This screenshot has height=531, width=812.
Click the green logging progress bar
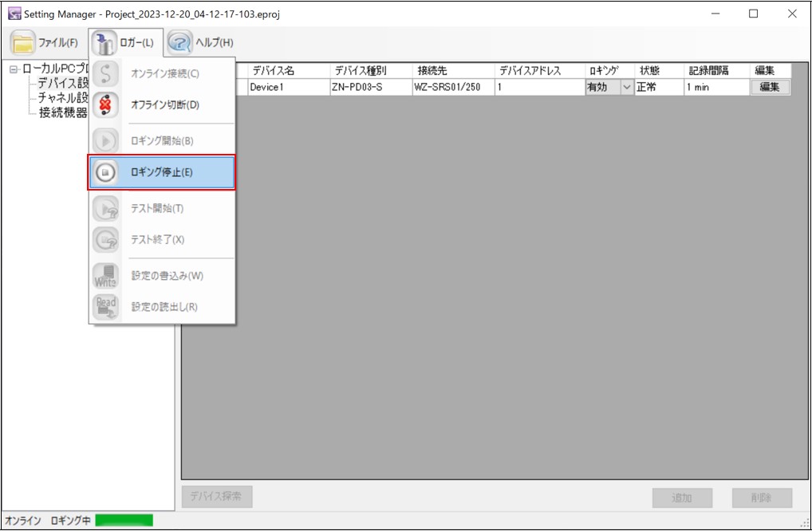(x=124, y=521)
